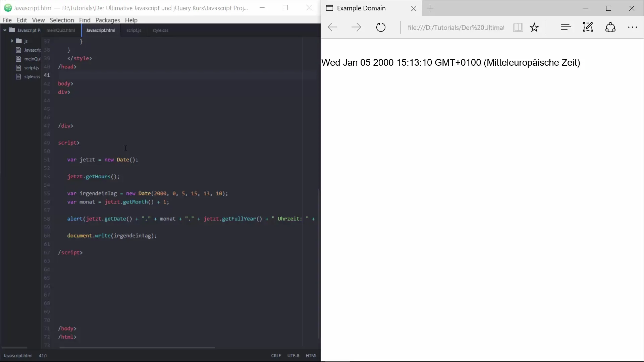Collapse the Javascript project root chevron
Image resolution: width=644 pixels, height=362 pixels.
pos(5,30)
